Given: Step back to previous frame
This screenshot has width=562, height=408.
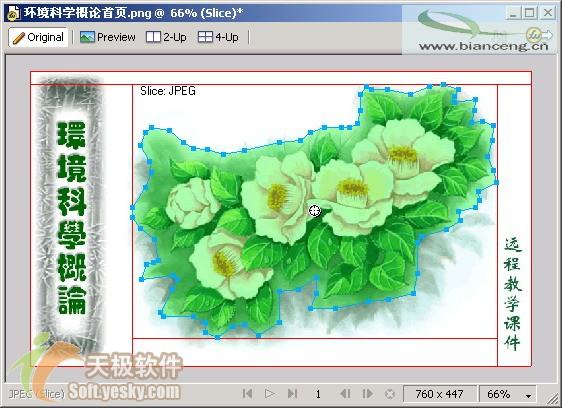Looking at the screenshot, I should [345, 394].
